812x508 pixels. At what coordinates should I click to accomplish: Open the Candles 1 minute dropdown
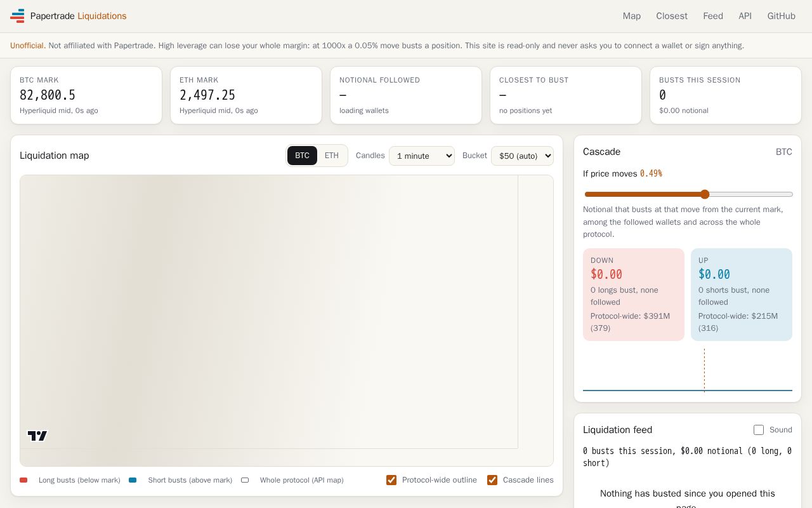coord(422,156)
